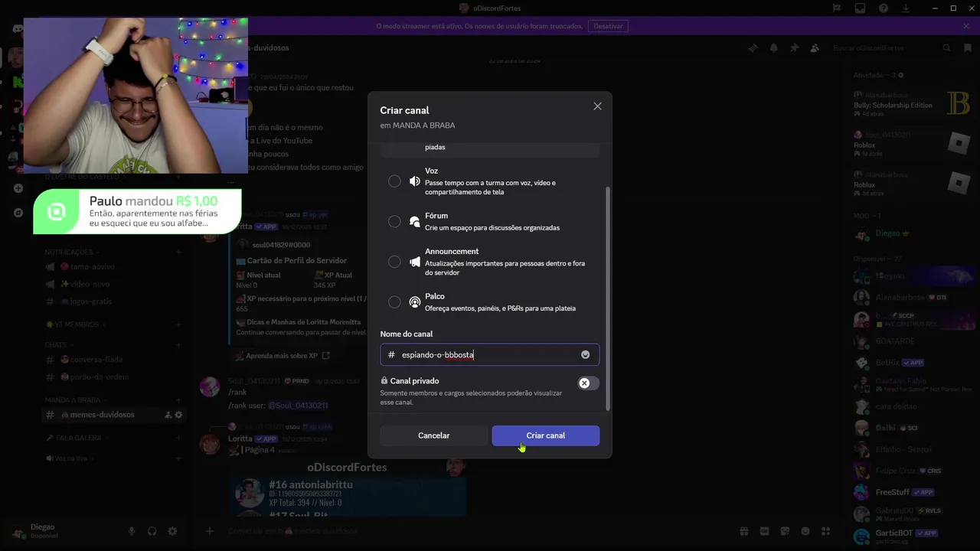
Task: Open the threads icon in channel header
Action: 753,47
